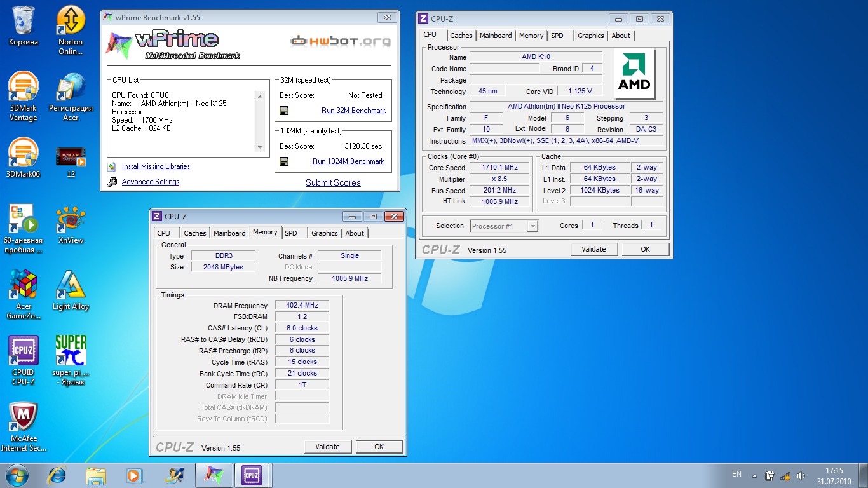Open Graphics tab in the CPU-Z processor window
The image size is (868, 488).
point(591,36)
